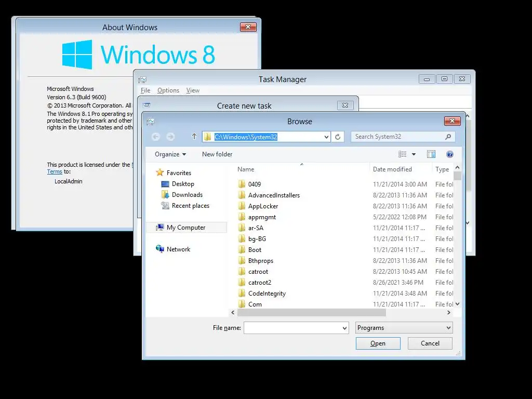Image resolution: width=532 pixels, height=399 pixels.
Task: Select the ar-SA folder name
Action: tap(256, 228)
